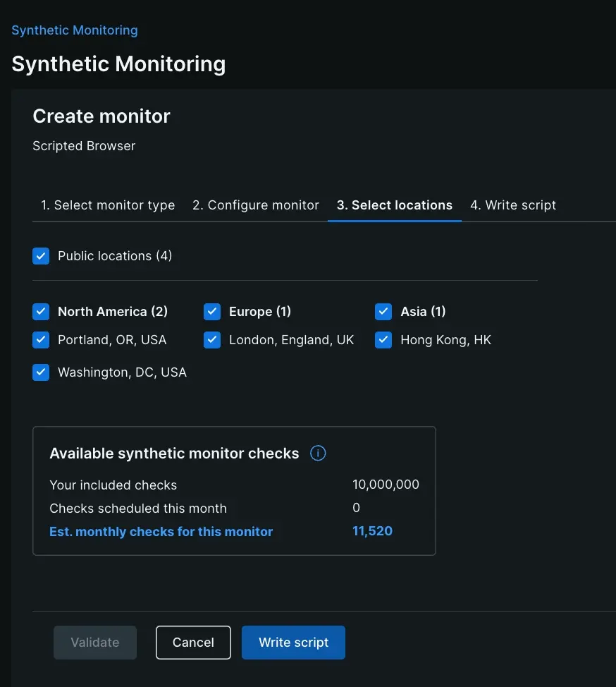Image resolution: width=616 pixels, height=687 pixels.
Task: Deselect the Europe region checkbox
Action: point(212,312)
